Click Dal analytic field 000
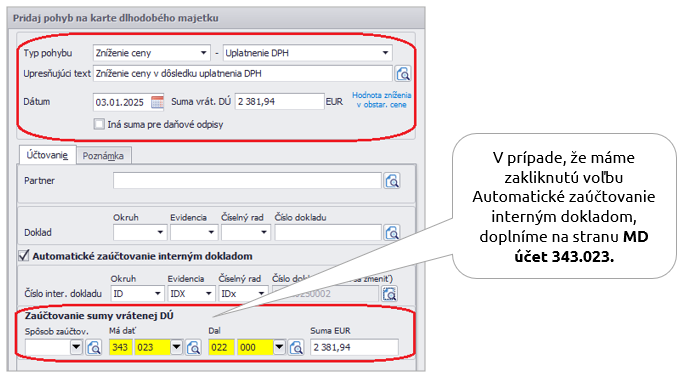Screen dimensions: 681x375 tap(255, 348)
